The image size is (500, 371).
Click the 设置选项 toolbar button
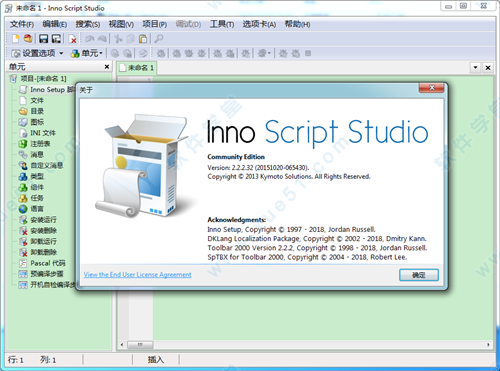33,53
